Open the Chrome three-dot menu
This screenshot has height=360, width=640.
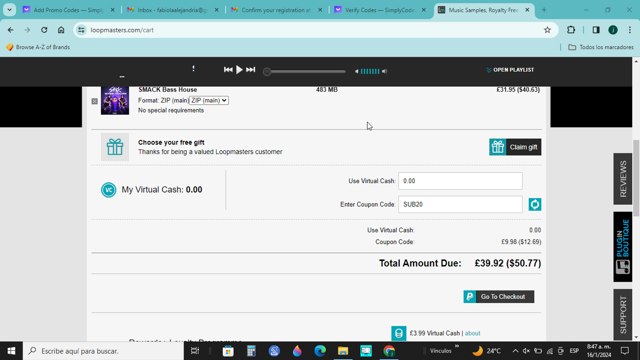630,30
